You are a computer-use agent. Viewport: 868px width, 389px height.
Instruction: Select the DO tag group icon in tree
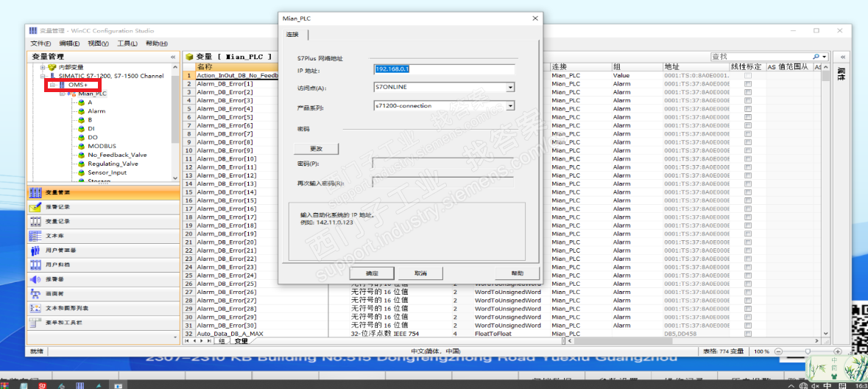pyautogui.click(x=82, y=138)
